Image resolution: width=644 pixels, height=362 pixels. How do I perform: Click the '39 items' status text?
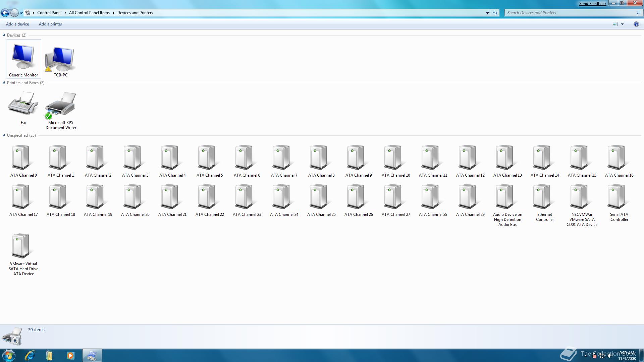(x=36, y=329)
